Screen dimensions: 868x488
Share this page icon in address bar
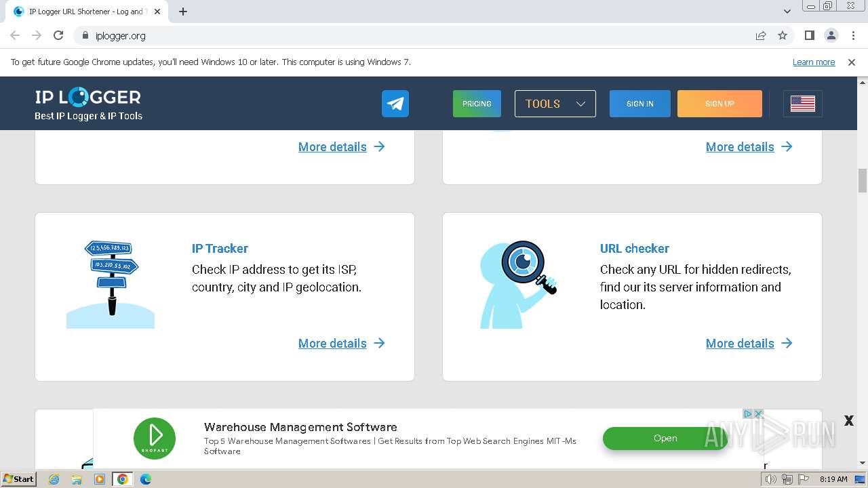[761, 35]
